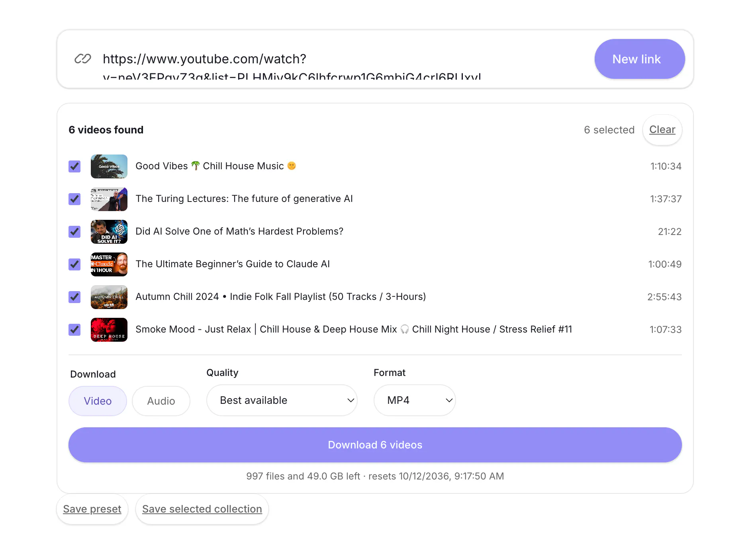The image size is (756, 548).
Task: Open the Format dropdown showing MP4
Action: pos(415,400)
